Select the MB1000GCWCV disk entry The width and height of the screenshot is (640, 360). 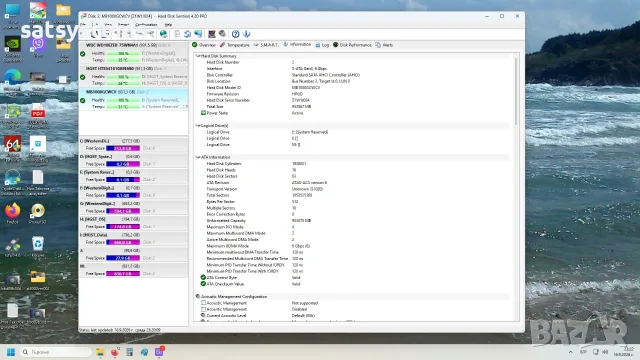(x=133, y=99)
